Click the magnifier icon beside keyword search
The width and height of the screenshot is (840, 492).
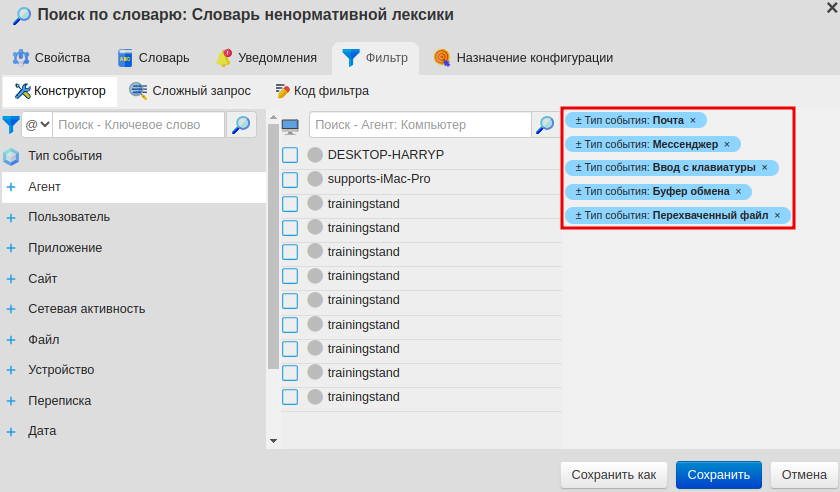(242, 125)
